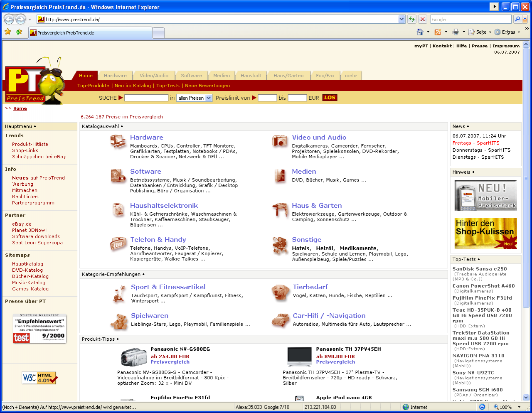Switch to the Fon/Fax navigation tab
The height and width of the screenshot is (413, 532).
[325, 76]
